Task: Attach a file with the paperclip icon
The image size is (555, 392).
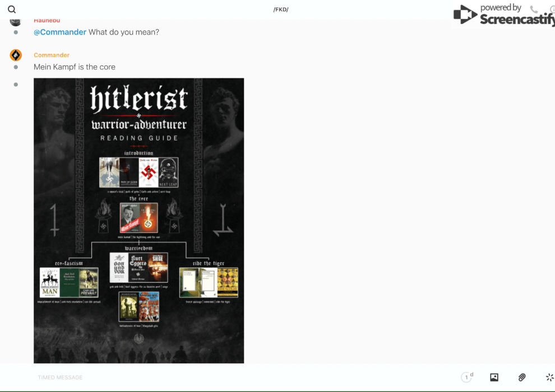Action: [x=522, y=377]
